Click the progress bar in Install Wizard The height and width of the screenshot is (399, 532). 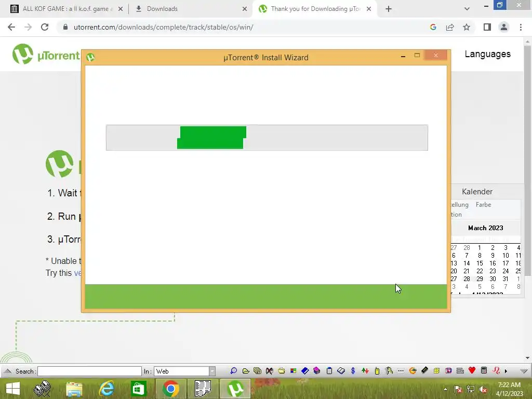[x=267, y=137]
